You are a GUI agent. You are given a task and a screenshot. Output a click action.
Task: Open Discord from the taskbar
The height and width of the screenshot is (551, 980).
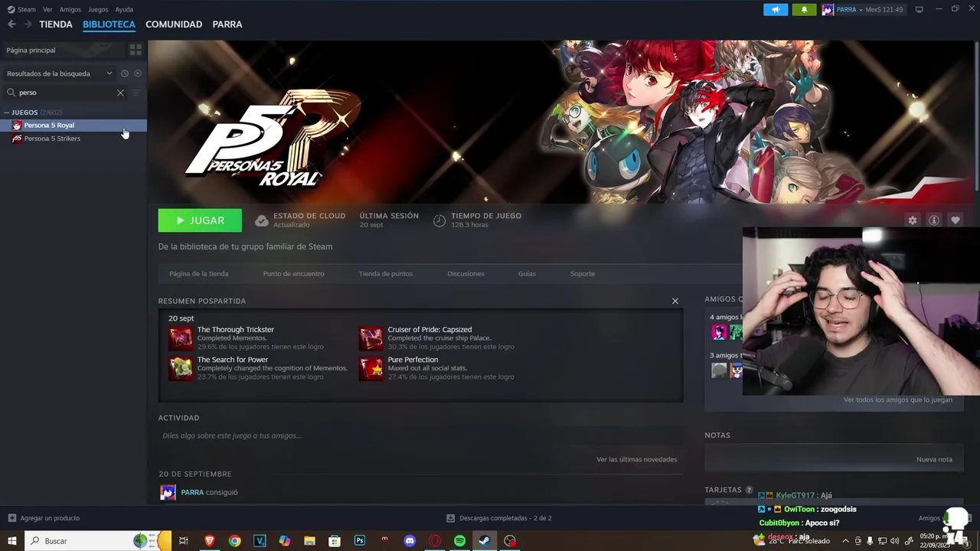point(410,541)
